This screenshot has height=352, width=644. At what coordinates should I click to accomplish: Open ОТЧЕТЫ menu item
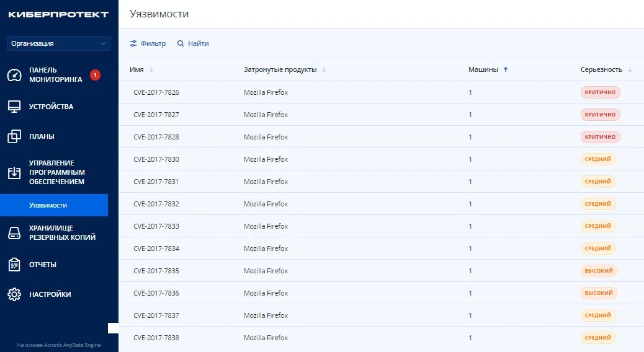click(x=43, y=265)
